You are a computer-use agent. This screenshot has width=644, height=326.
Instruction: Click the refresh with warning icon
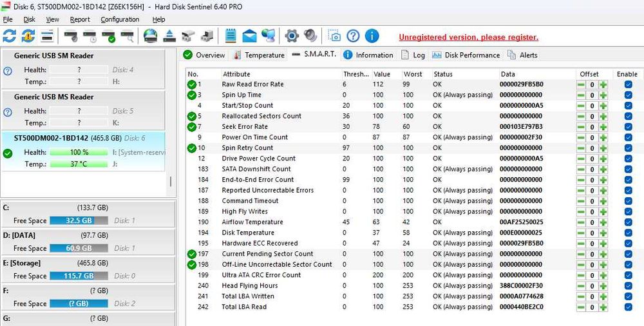(28, 36)
